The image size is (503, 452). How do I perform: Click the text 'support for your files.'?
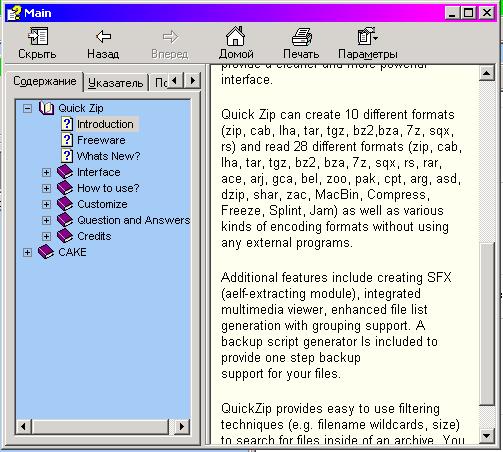[281, 373]
